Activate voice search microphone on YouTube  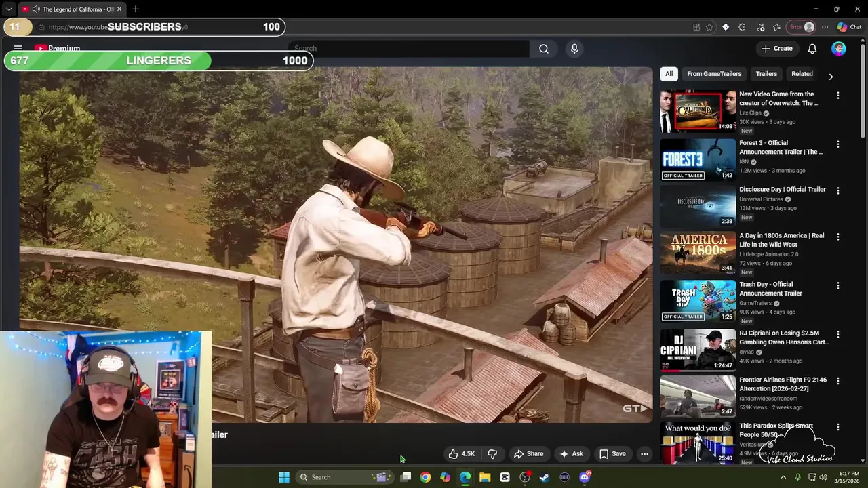pyautogui.click(x=574, y=49)
